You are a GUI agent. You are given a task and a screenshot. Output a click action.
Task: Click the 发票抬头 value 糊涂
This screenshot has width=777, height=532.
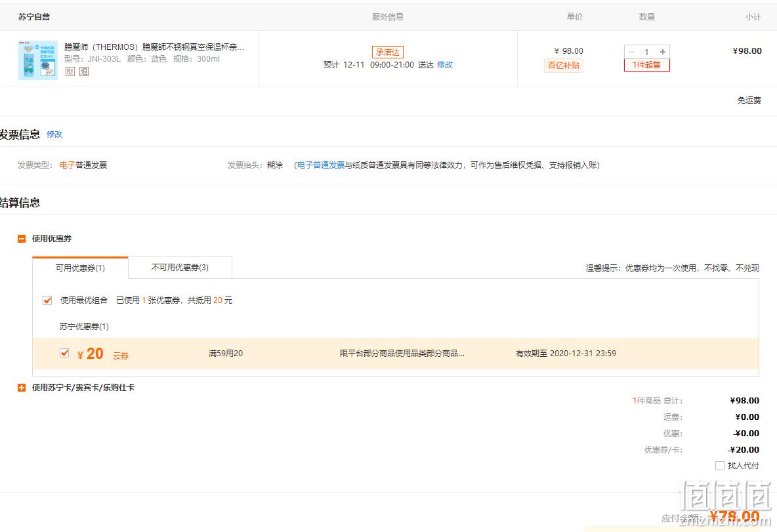click(x=275, y=165)
